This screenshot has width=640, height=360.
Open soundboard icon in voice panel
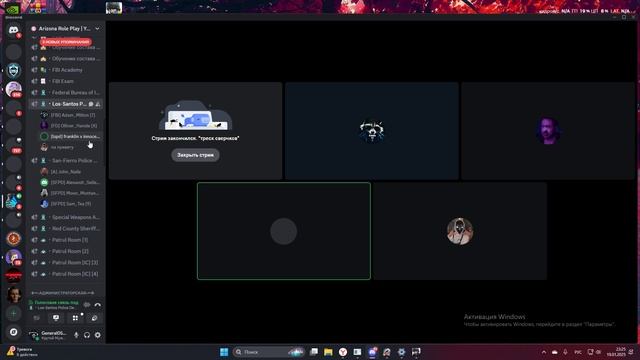pyautogui.click(x=94, y=318)
